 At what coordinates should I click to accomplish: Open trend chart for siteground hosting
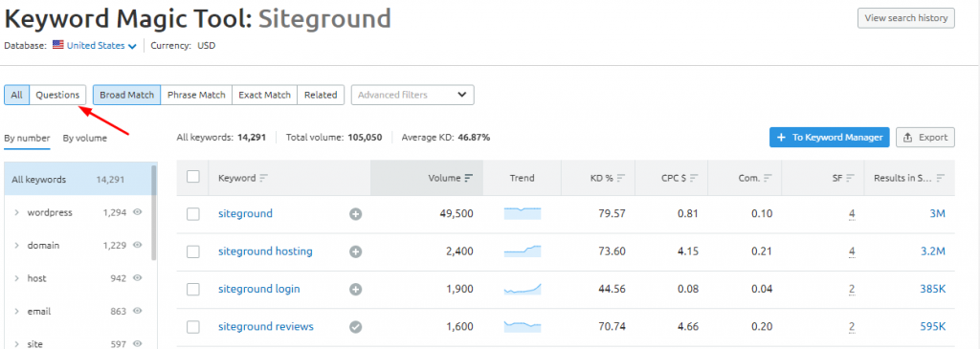(x=523, y=251)
